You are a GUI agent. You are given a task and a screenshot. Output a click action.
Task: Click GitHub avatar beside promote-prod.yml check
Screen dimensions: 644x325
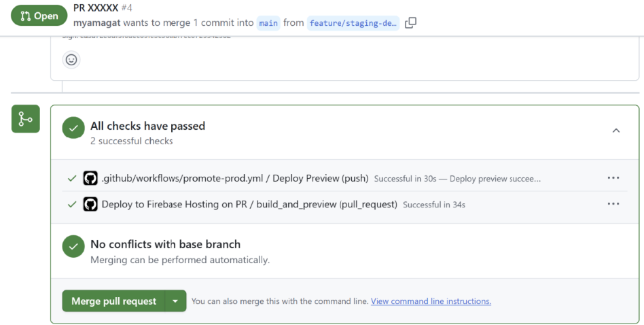point(90,178)
